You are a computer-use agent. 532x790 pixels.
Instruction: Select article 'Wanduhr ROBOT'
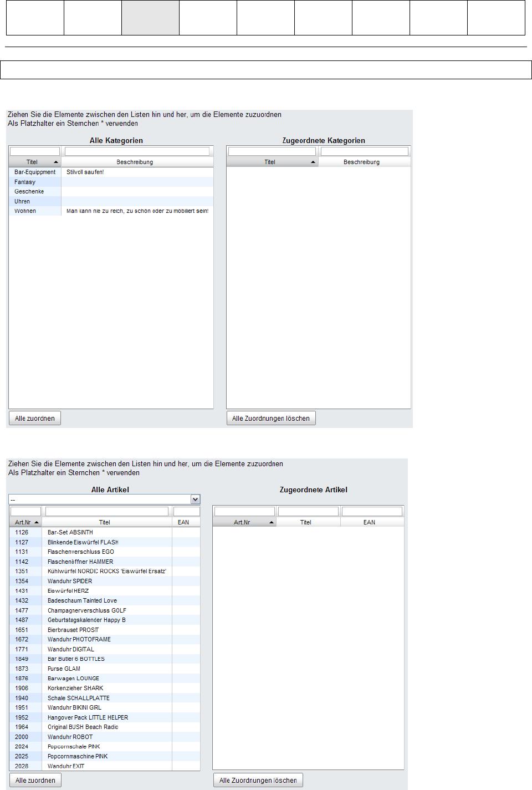point(105,737)
